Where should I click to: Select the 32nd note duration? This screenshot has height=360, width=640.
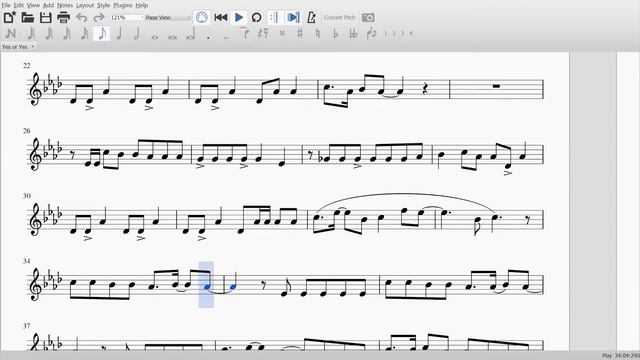point(67,33)
